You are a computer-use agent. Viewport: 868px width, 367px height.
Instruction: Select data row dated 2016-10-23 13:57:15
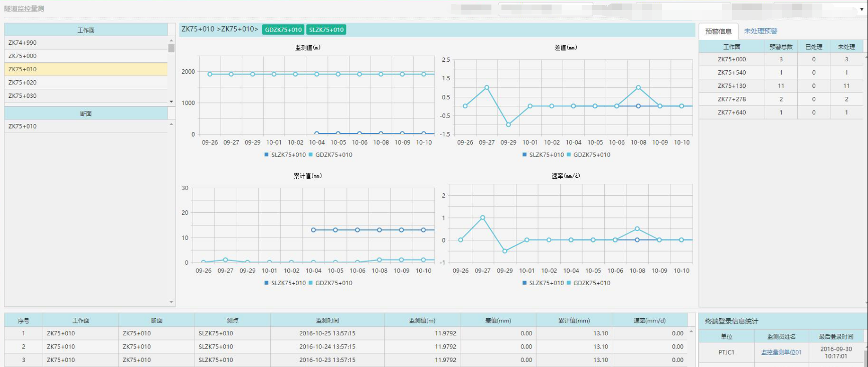pyautogui.click(x=346, y=360)
